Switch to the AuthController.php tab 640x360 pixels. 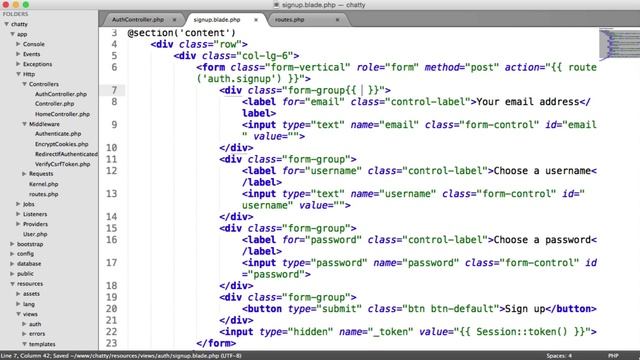point(138,20)
